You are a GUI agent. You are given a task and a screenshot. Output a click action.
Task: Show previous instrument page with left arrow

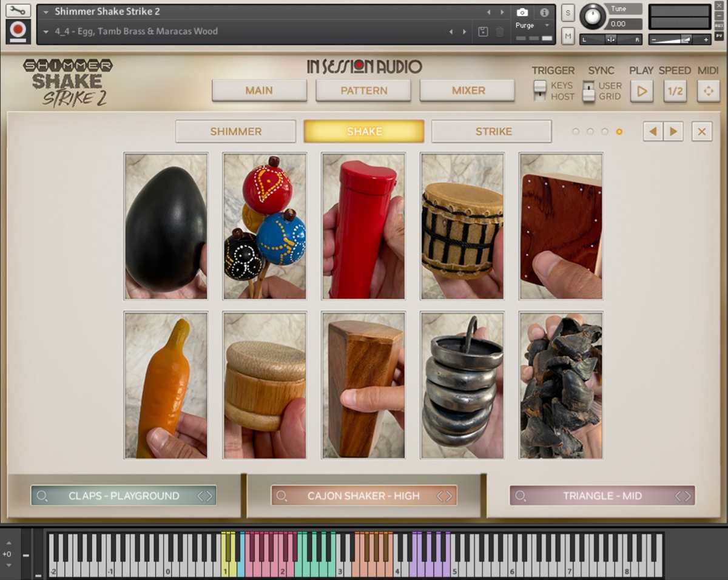click(x=653, y=131)
